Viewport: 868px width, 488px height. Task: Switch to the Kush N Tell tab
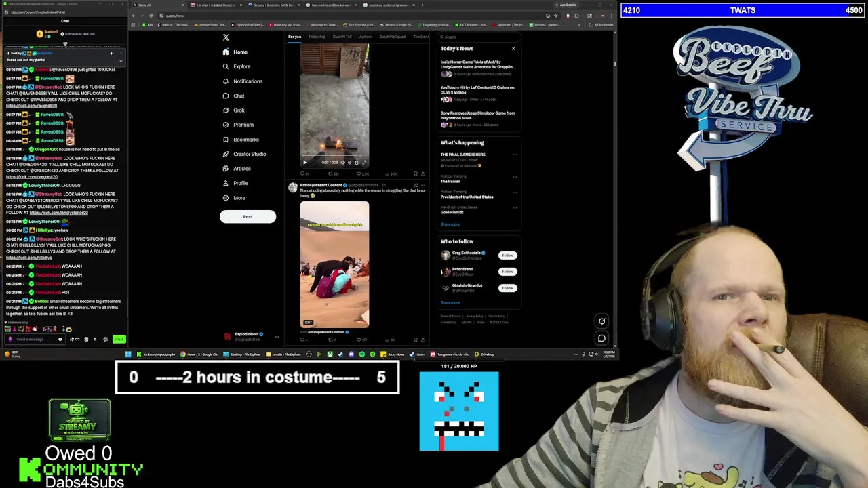point(342,37)
